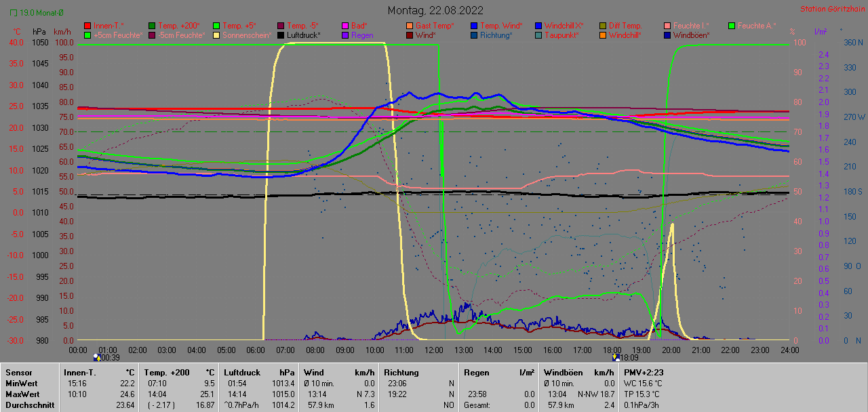Screen dimensions: 868x412
Task: Click the Sensor header in the table
Action: 18,372
